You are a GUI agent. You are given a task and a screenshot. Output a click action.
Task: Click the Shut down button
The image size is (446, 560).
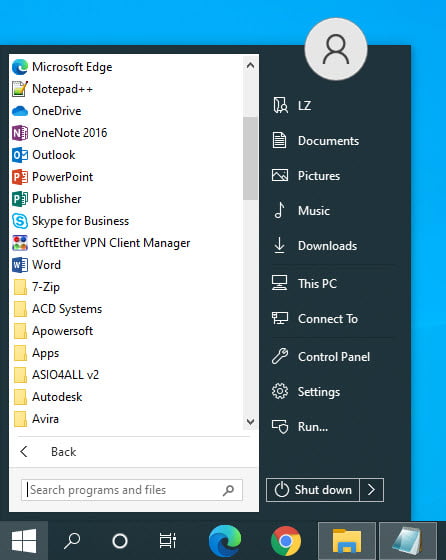tap(313, 490)
